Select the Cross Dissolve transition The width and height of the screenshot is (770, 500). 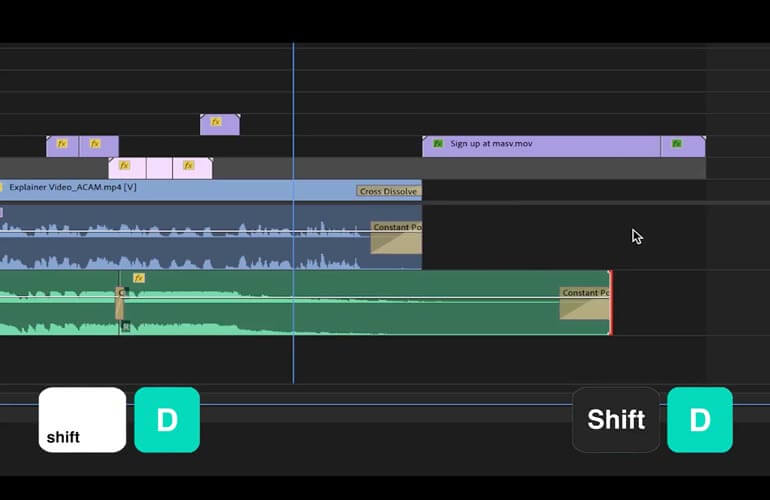coord(389,191)
